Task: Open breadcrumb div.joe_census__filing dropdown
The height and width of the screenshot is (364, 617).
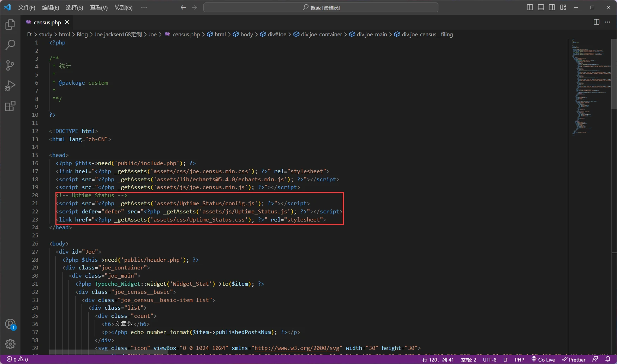Action: coord(424,35)
